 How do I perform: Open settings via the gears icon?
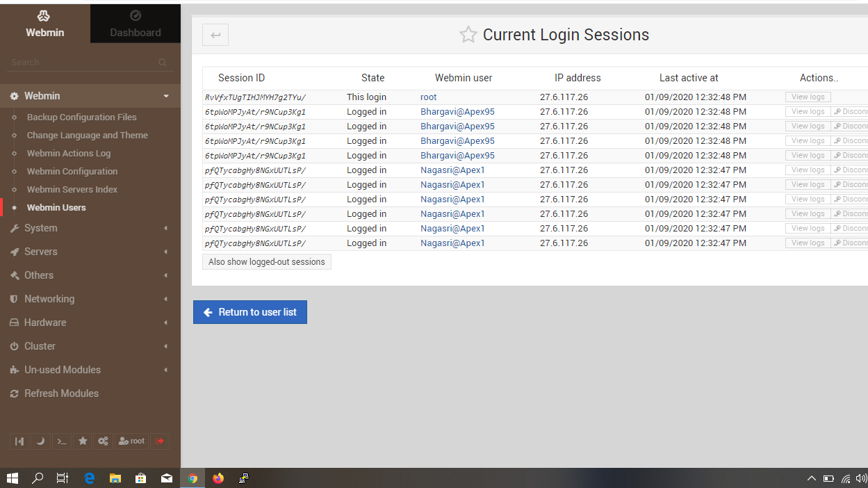(x=103, y=441)
